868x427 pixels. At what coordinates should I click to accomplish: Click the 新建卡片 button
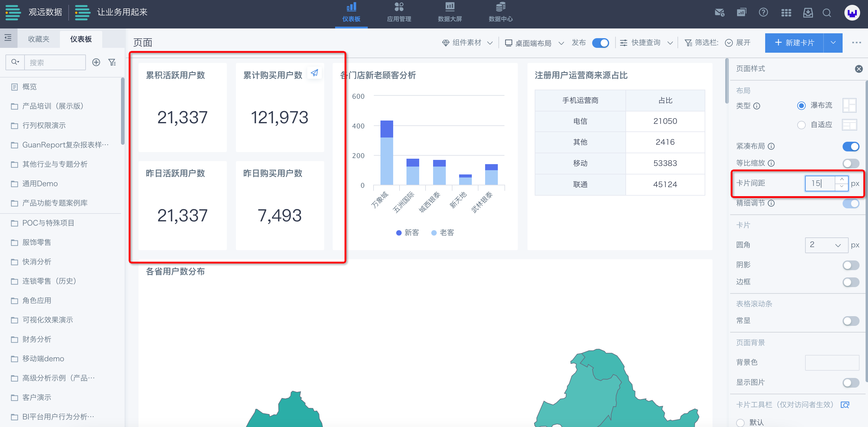(794, 43)
